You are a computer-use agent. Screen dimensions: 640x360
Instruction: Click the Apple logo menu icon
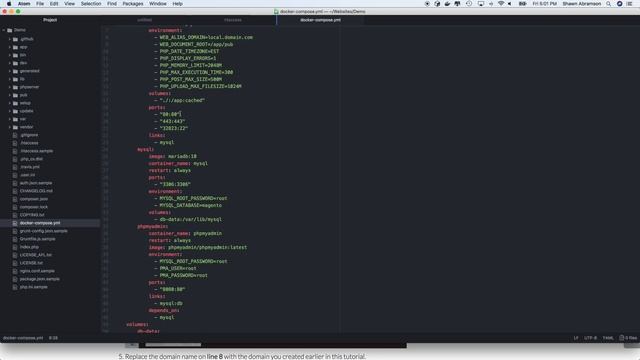[x=9, y=4]
